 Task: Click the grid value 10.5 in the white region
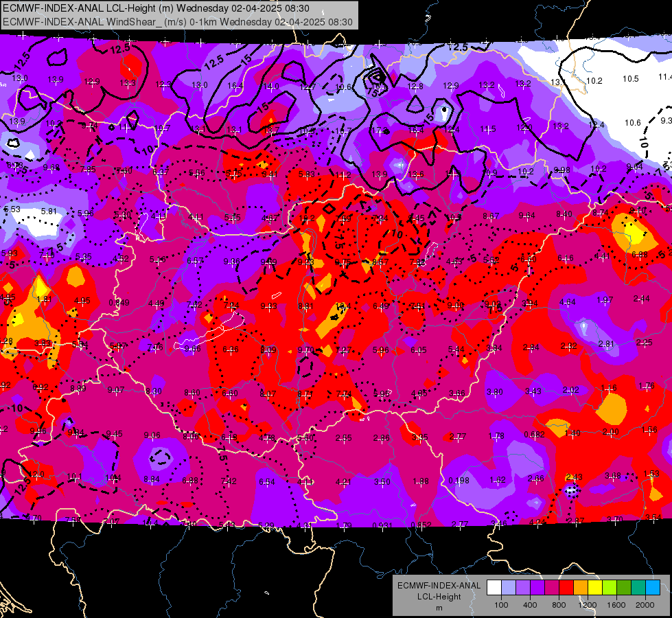click(x=630, y=79)
